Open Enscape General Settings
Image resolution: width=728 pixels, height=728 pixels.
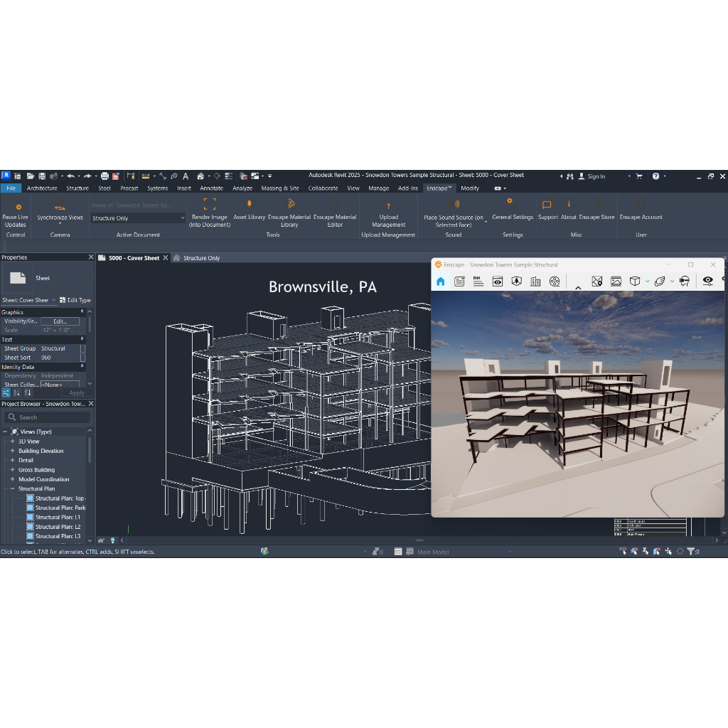point(512,204)
